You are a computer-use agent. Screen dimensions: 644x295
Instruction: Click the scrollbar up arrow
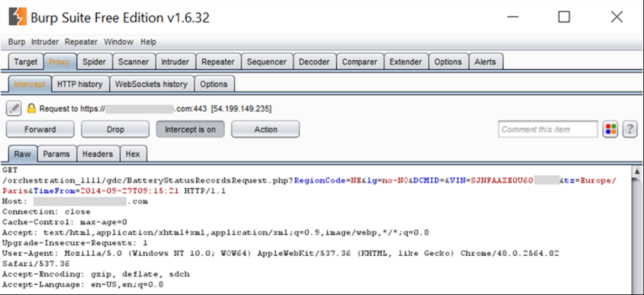[637, 171]
